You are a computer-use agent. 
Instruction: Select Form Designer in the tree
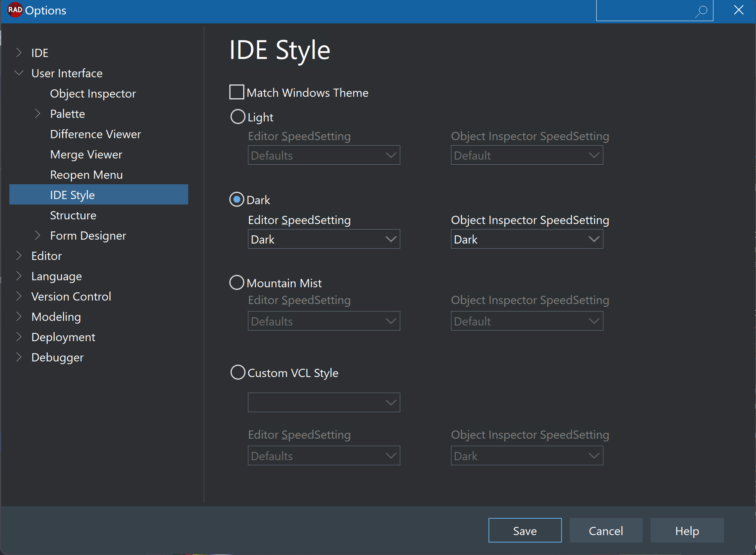tap(88, 236)
